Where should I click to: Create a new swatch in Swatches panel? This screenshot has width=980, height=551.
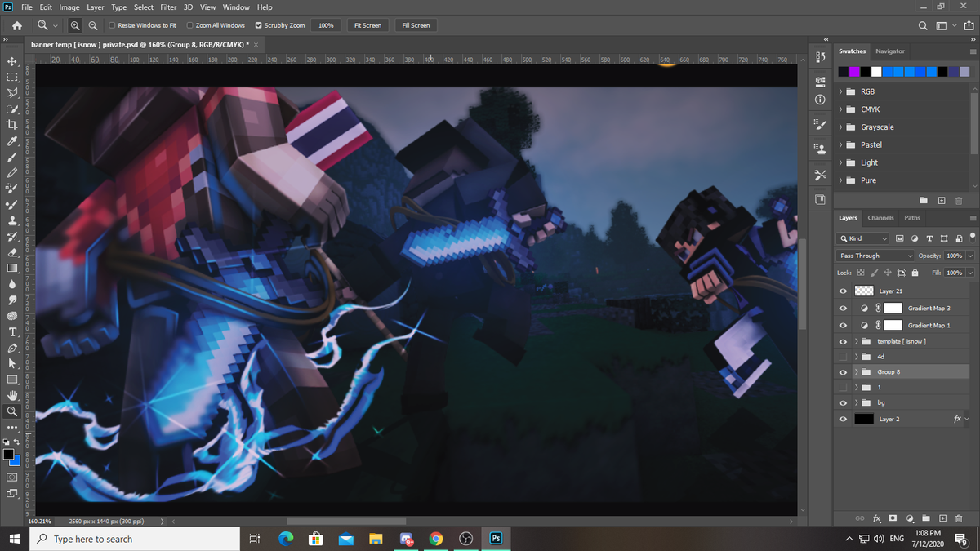[942, 200]
